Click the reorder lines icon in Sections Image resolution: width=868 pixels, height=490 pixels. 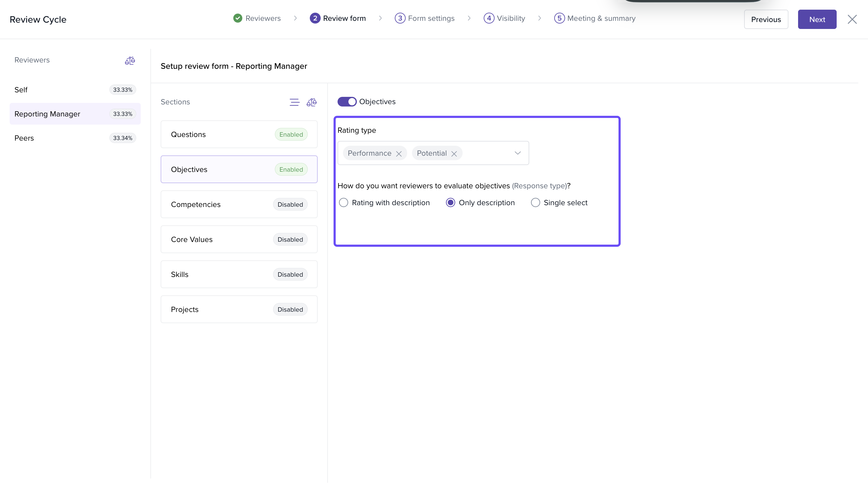click(294, 102)
